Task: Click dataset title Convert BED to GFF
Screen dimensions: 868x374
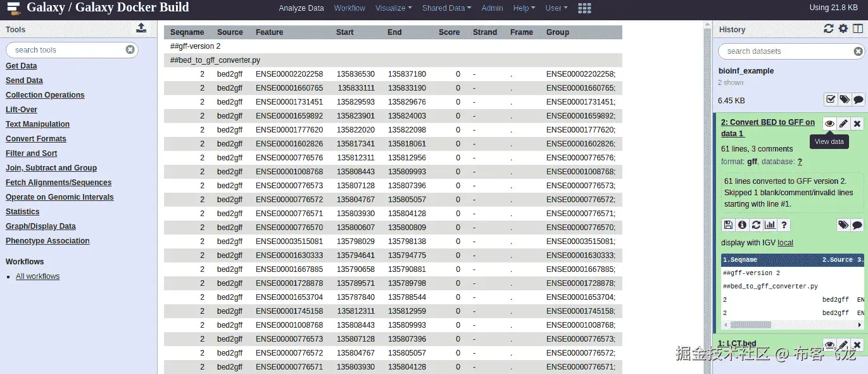Action: 768,128
